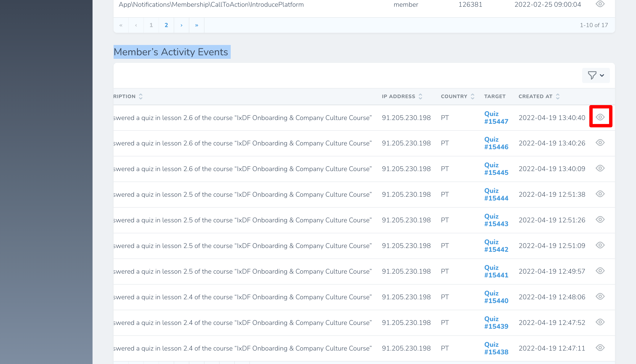Open the filter dropdown menu
Screen dimensions: 636x364
[x=596, y=75]
